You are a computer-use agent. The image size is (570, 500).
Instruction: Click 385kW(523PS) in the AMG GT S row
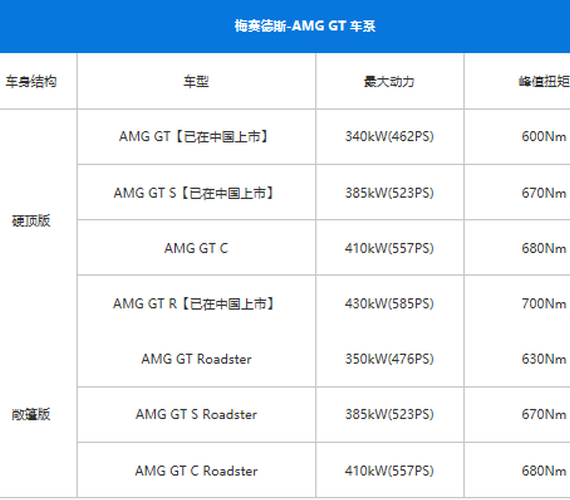tap(389, 193)
